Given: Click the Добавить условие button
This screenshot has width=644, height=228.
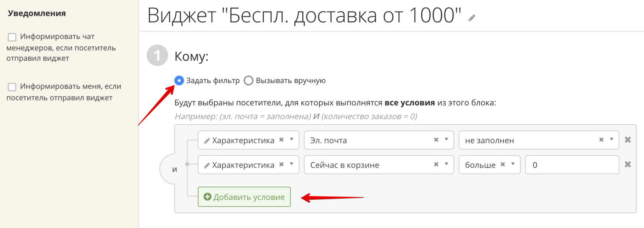Looking at the screenshot, I should 244,197.
